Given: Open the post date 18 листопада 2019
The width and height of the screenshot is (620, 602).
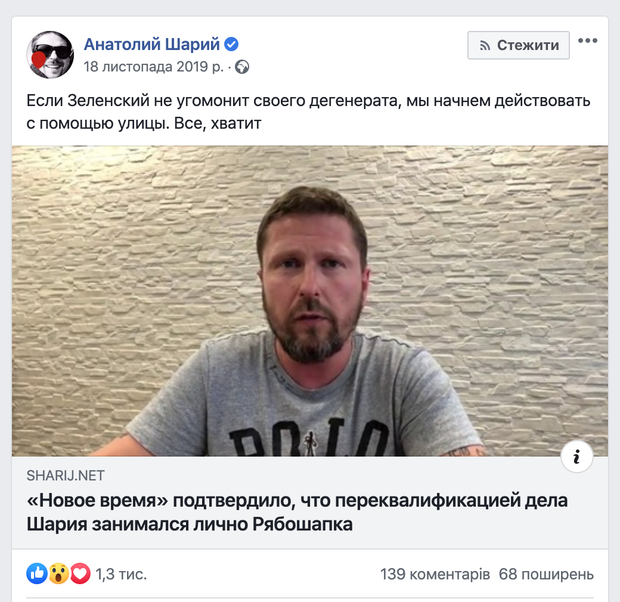Looking at the screenshot, I should pos(153,67).
